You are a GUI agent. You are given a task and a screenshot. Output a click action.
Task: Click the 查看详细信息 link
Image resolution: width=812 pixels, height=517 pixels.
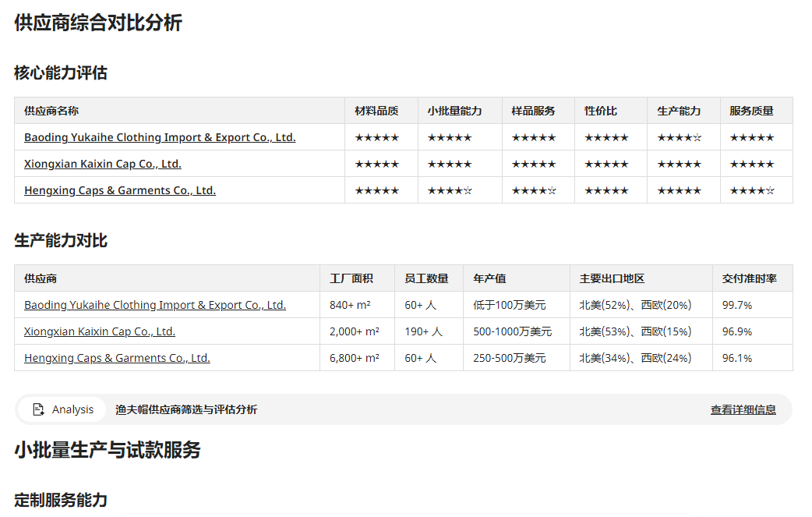pos(743,409)
